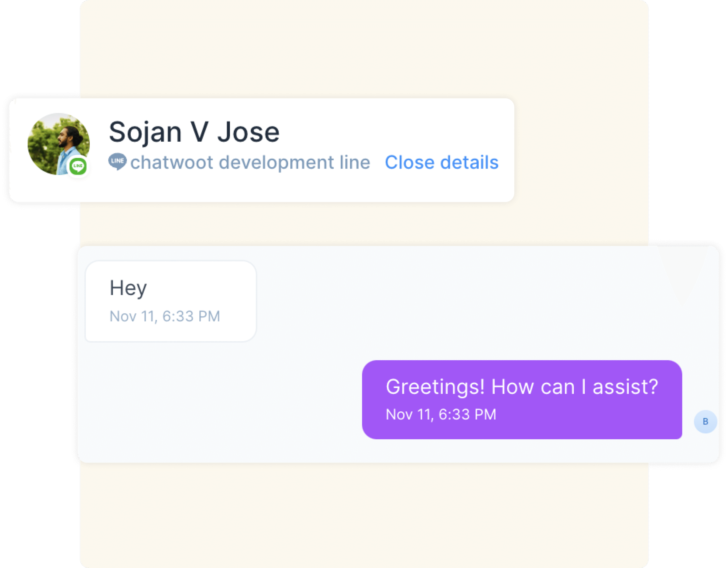This screenshot has height=568, width=728.
Task: Open Sojan V Jose profile photo
Action: [59, 144]
